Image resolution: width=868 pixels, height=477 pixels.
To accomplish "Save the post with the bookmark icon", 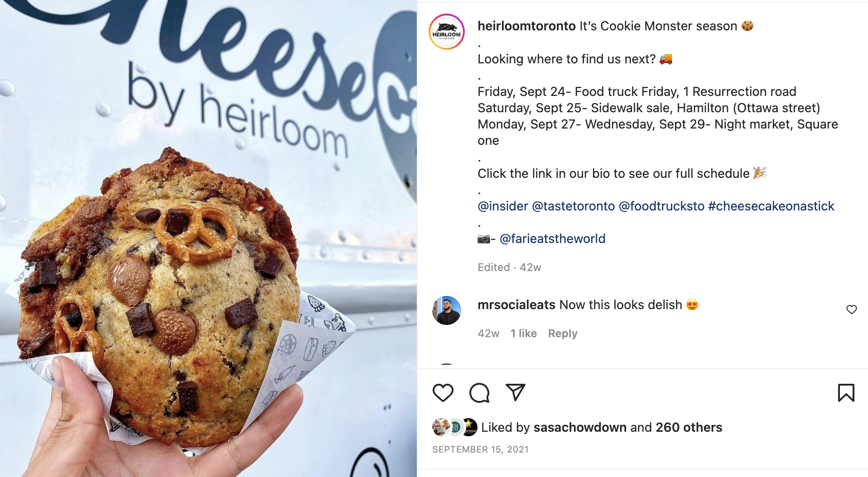I will [x=846, y=392].
